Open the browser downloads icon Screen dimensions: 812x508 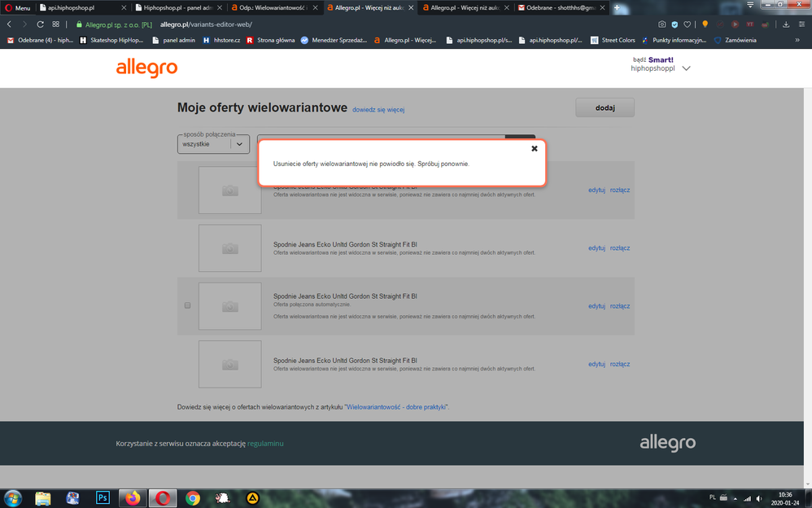(786, 24)
